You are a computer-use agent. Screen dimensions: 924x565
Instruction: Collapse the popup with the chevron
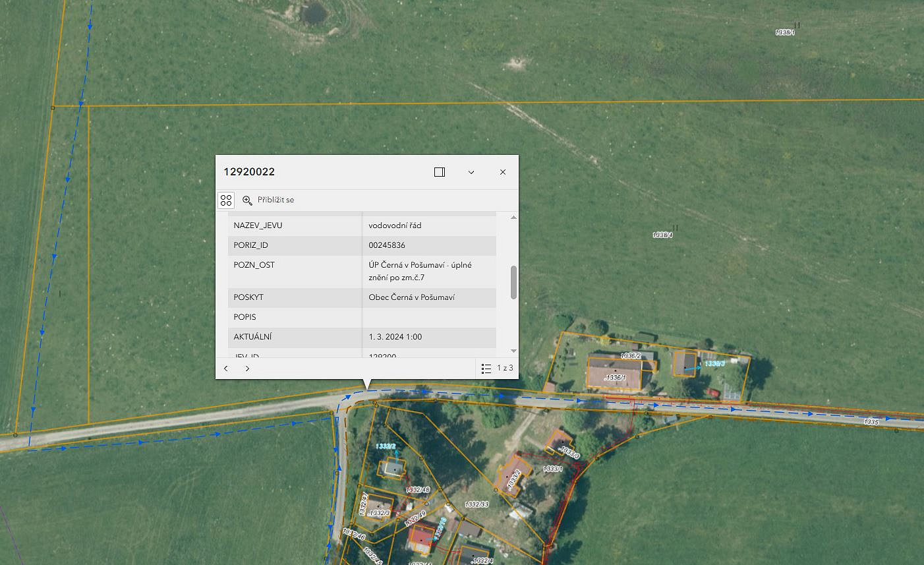[471, 172]
